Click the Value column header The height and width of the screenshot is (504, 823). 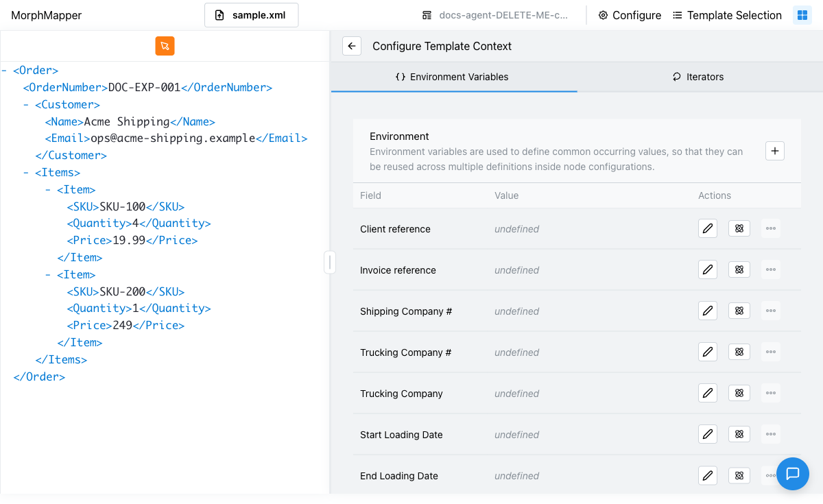pos(507,195)
